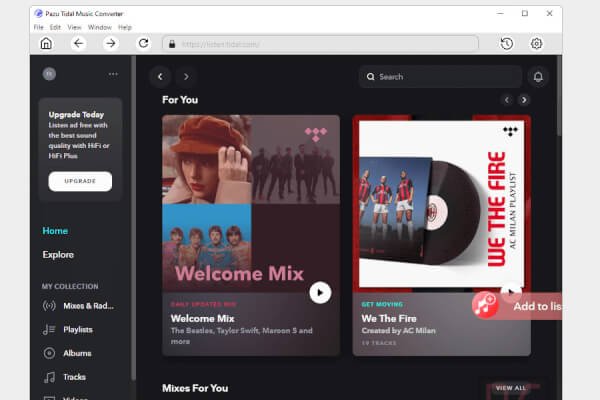
Task: Open the three-dot sidebar menu
Action: click(x=113, y=74)
